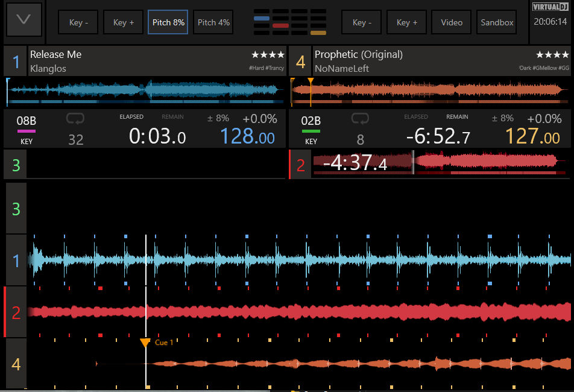Click deck 1 time 0:03.0 display
Screen dimensions: 574x392
tap(157, 136)
